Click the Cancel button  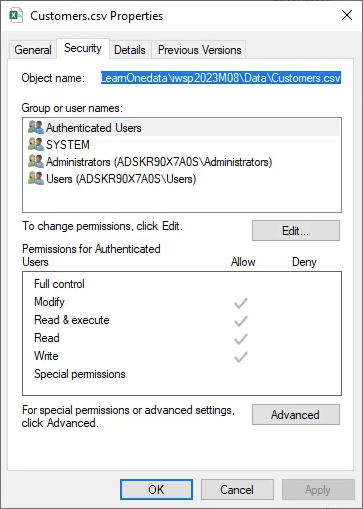coord(237,489)
